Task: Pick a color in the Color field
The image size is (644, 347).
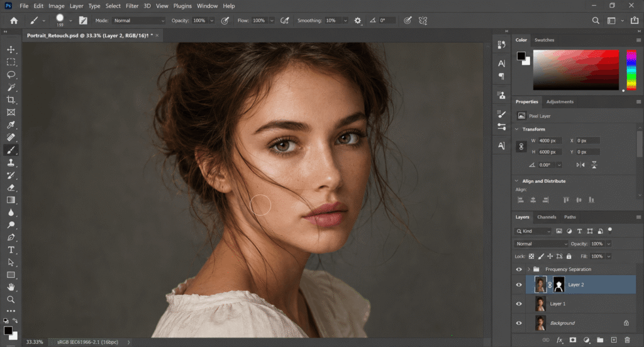Action: click(x=576, y=70)
